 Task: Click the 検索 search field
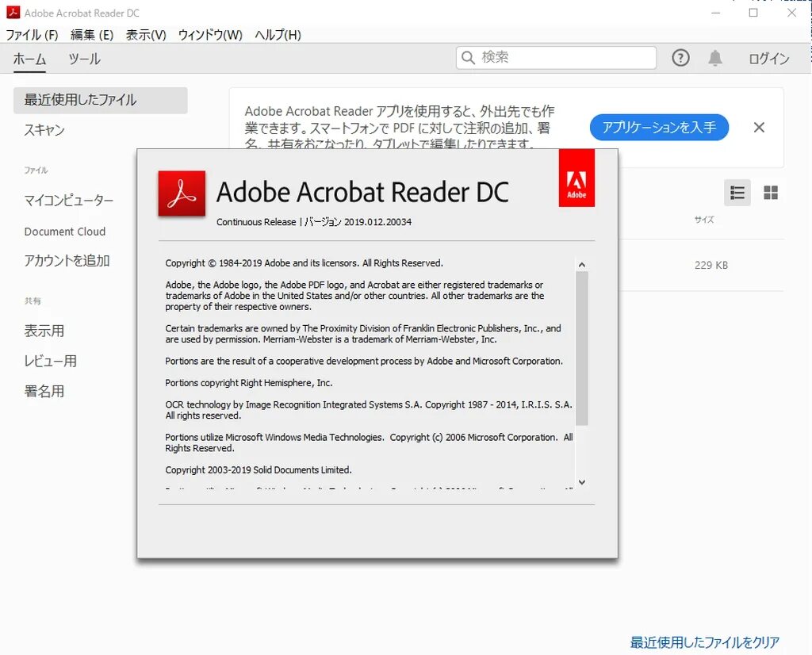tap(556, 57)
